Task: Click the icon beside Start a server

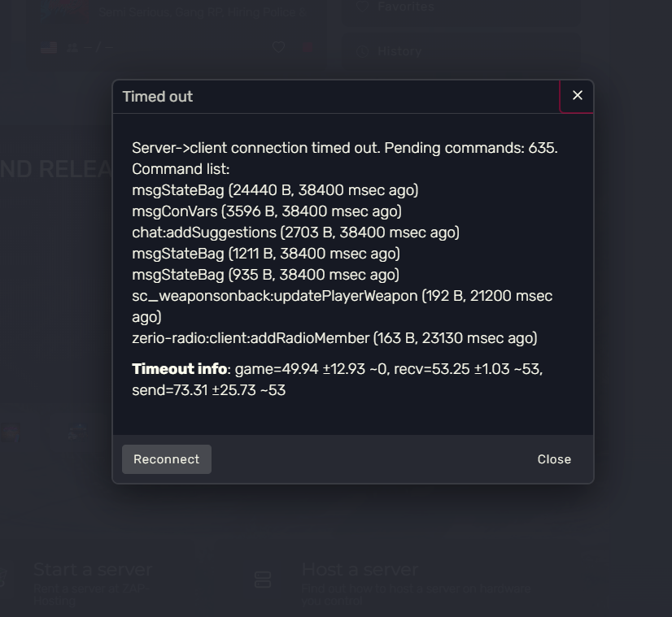Action: [3, 579]
